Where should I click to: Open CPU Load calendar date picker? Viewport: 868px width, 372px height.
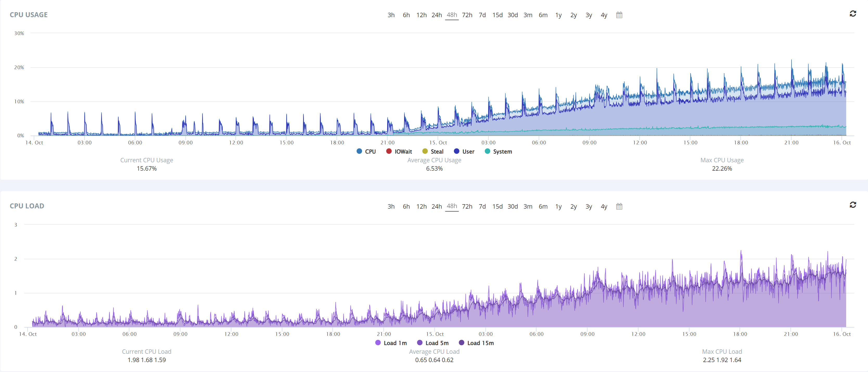(x=619, y=206)
